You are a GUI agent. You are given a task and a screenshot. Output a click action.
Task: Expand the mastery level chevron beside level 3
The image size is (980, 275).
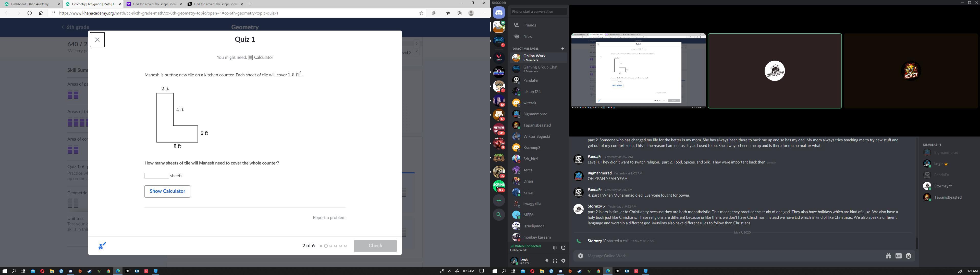(417, 52)
